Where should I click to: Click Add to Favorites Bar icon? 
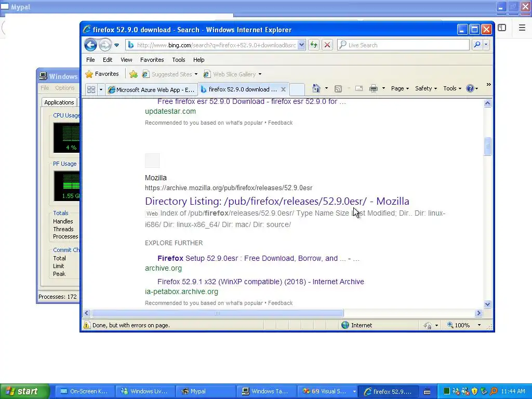[x=134, y=74]
